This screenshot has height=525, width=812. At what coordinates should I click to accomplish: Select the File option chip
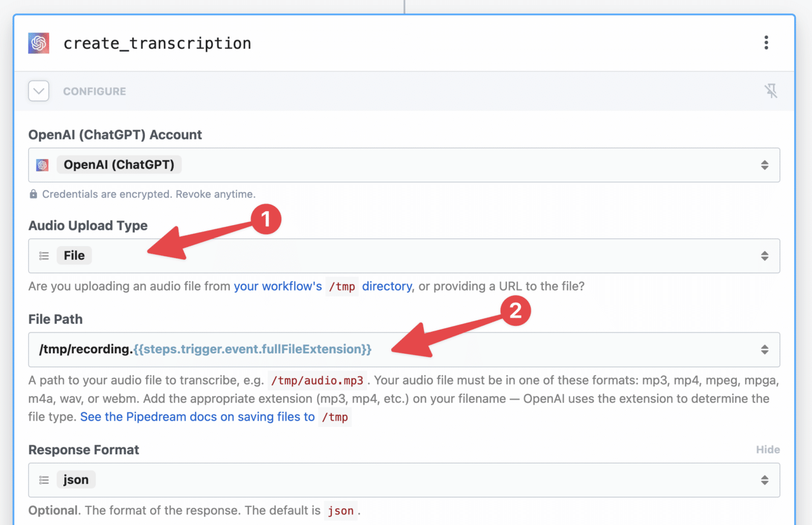74,256
